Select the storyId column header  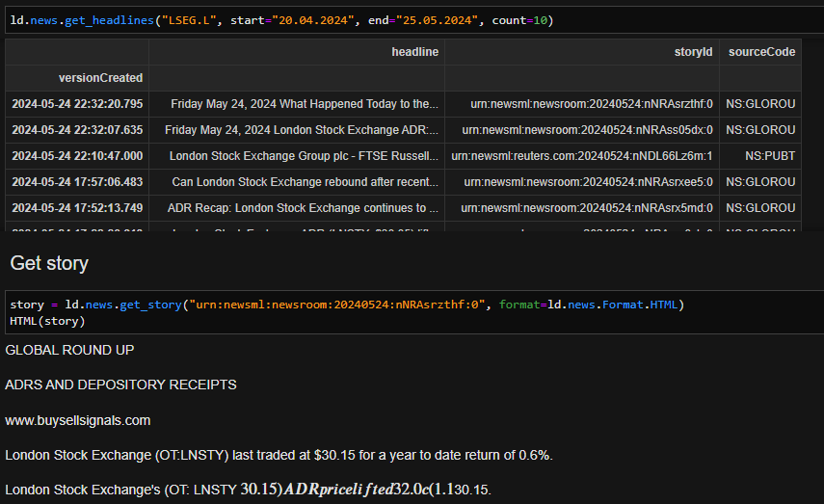click(x=693, y=52)
